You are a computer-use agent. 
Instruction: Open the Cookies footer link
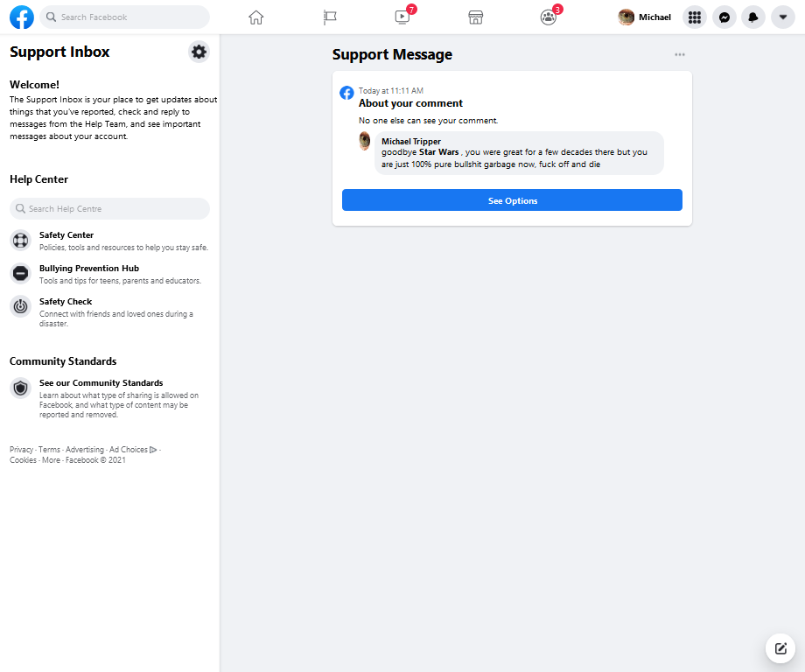(23, 460)
